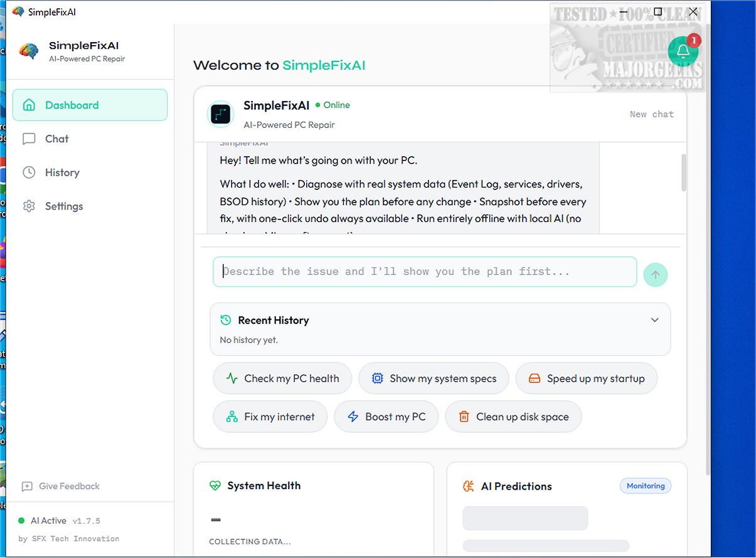Image resolution: width=756 pixels, height=558 pixels.
Task: Click the chat message scrollbar thumb
Action: point(684,172)
